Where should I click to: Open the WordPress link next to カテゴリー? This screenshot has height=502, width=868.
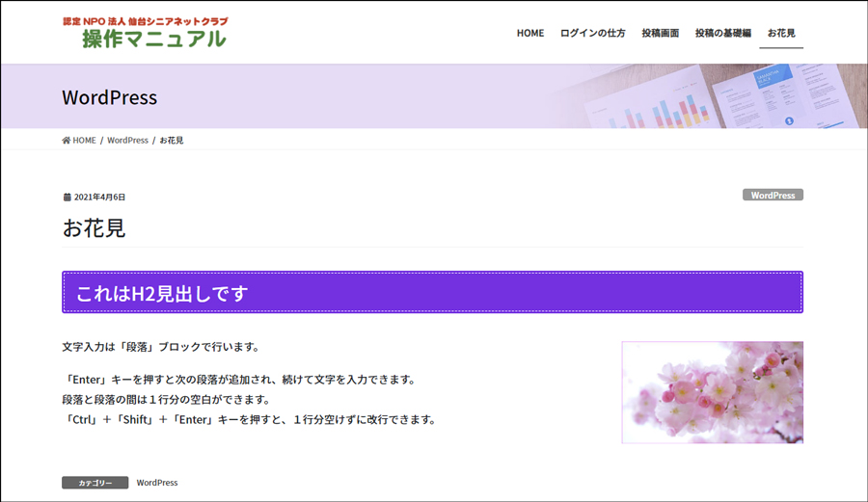click(157, 483)
